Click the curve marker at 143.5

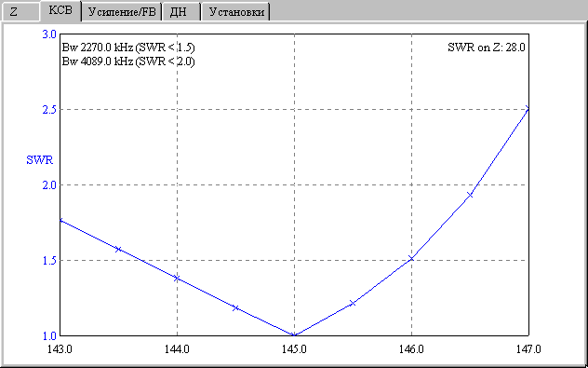tap(118, 249)
